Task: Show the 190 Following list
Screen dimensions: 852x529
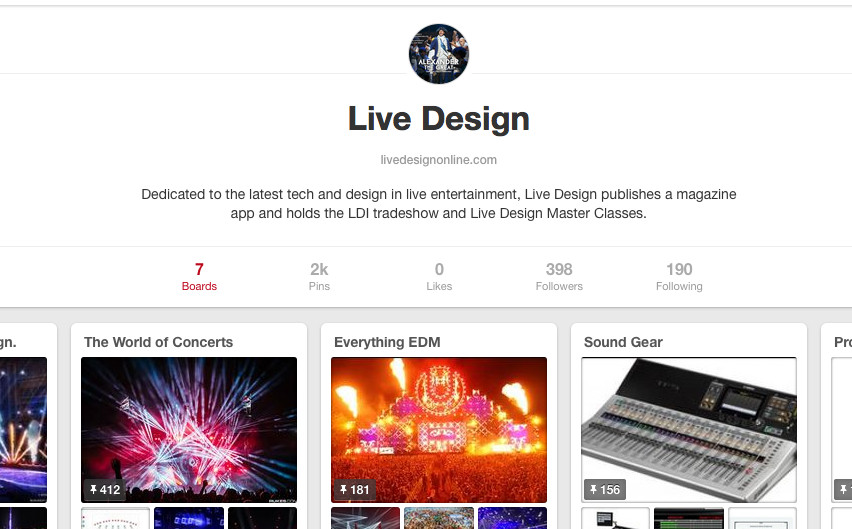Action: [679, 276]
